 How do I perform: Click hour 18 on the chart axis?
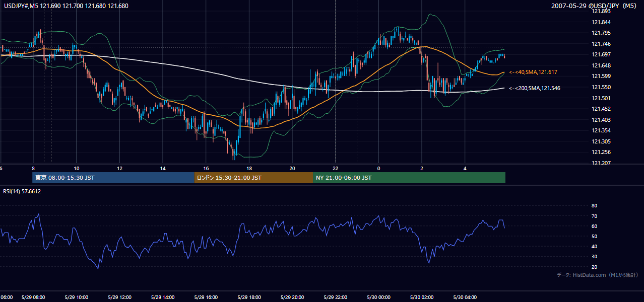point(249,168)
